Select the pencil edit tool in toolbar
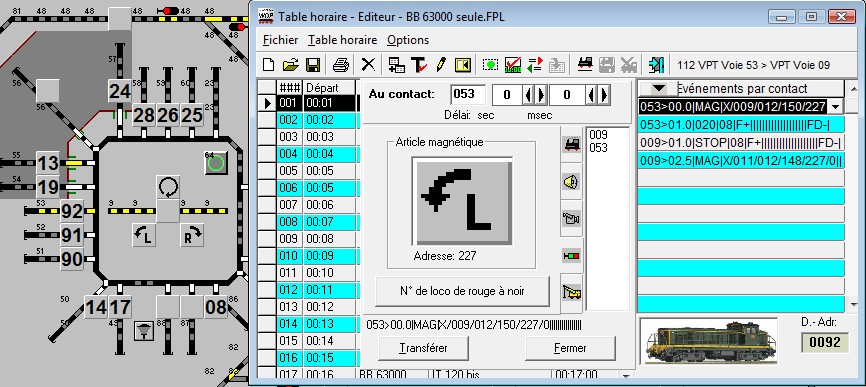 pyautogui.click(x=441, y=65)
